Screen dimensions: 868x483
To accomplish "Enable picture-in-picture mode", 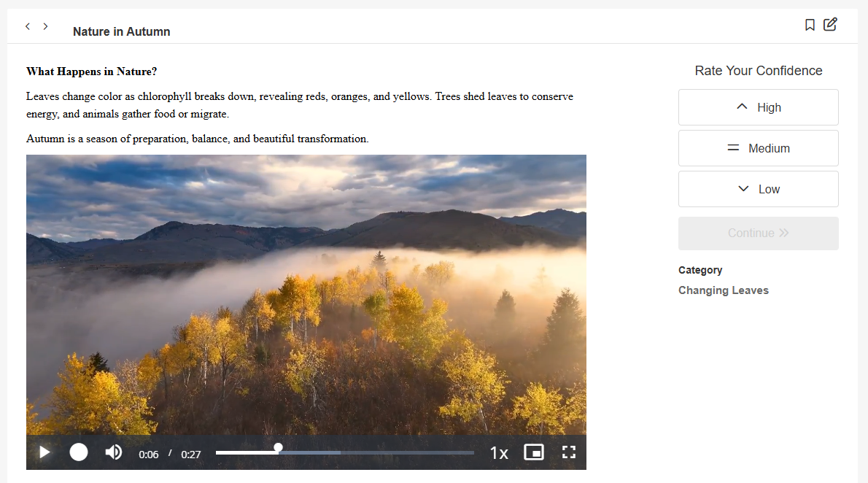I will [534, 452].
